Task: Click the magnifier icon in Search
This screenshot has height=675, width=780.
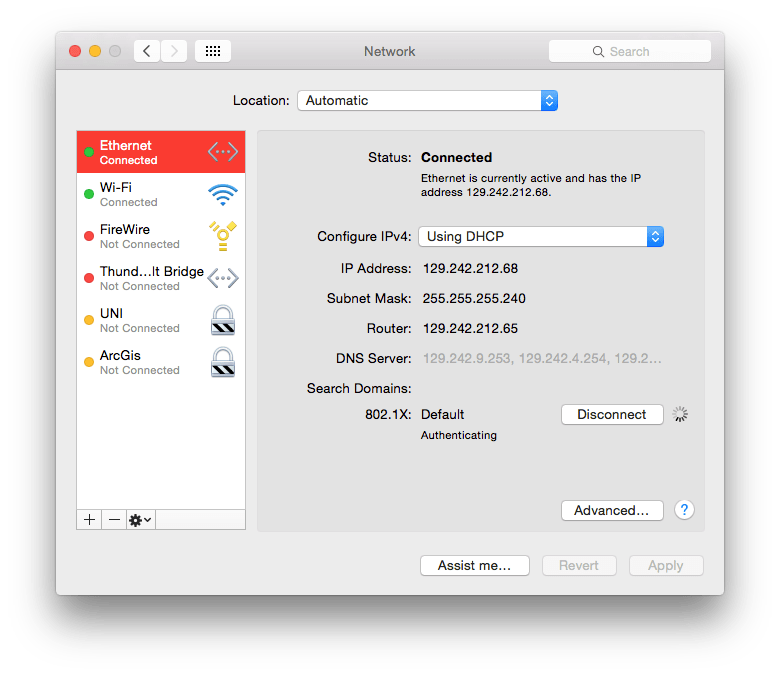Action: 598,52
